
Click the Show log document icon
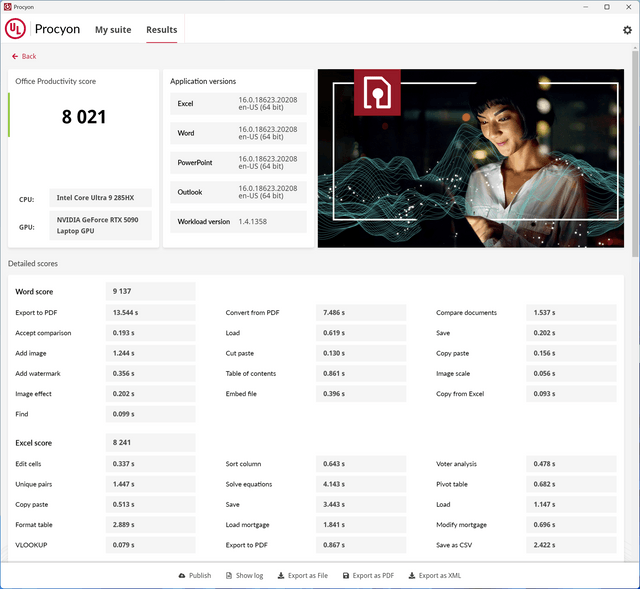click(x=229, y=576)
